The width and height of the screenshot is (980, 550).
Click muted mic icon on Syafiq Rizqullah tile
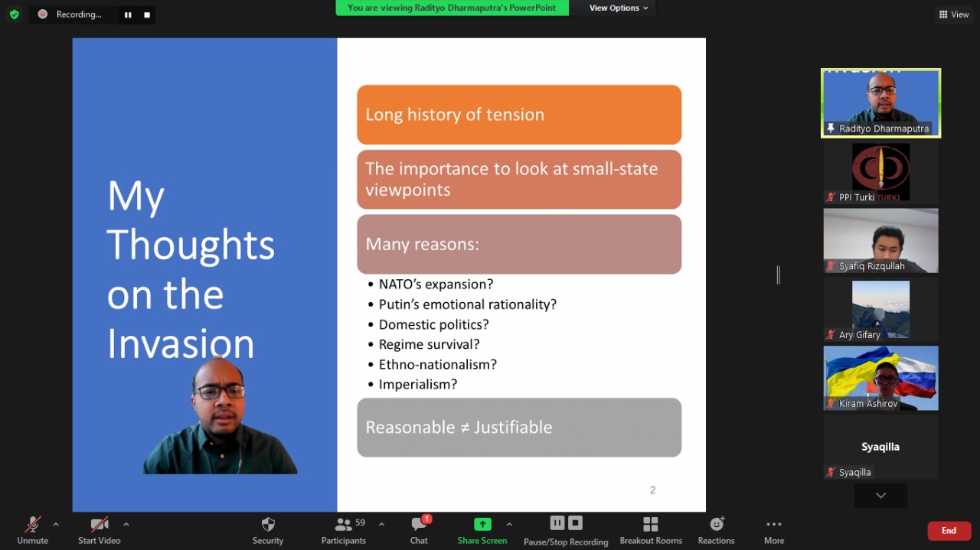click(831, 266)
